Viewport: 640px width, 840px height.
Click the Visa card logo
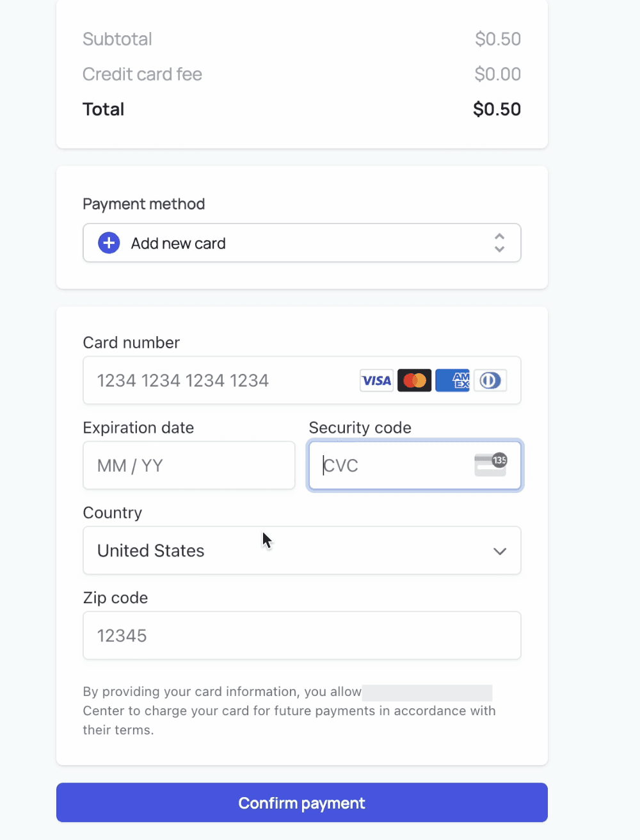tap(376, 381)
